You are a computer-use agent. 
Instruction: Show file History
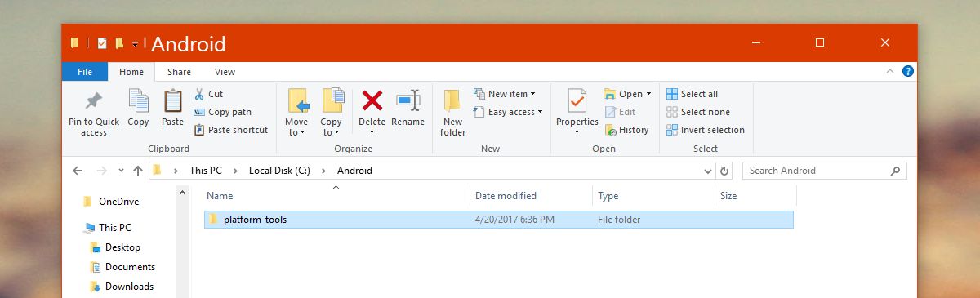click(x=627, y=130)
